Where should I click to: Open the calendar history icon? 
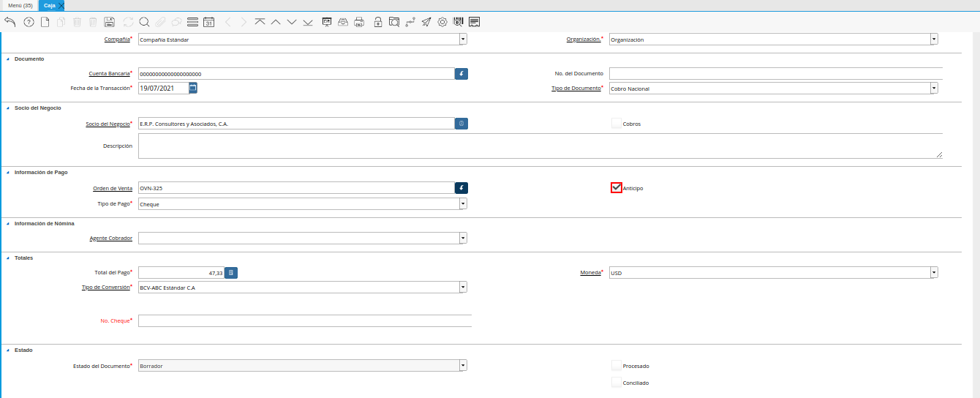tap(208, 22)
